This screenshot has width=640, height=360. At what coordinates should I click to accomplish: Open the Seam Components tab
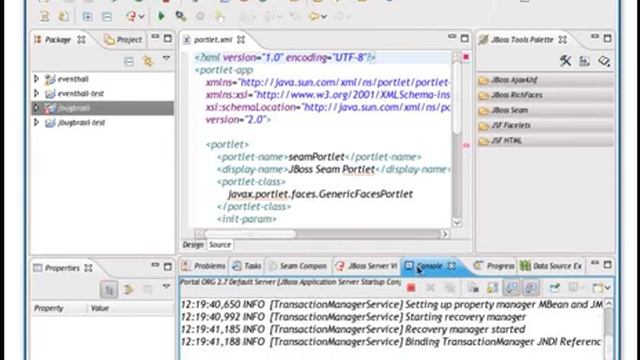pos(298,266)
